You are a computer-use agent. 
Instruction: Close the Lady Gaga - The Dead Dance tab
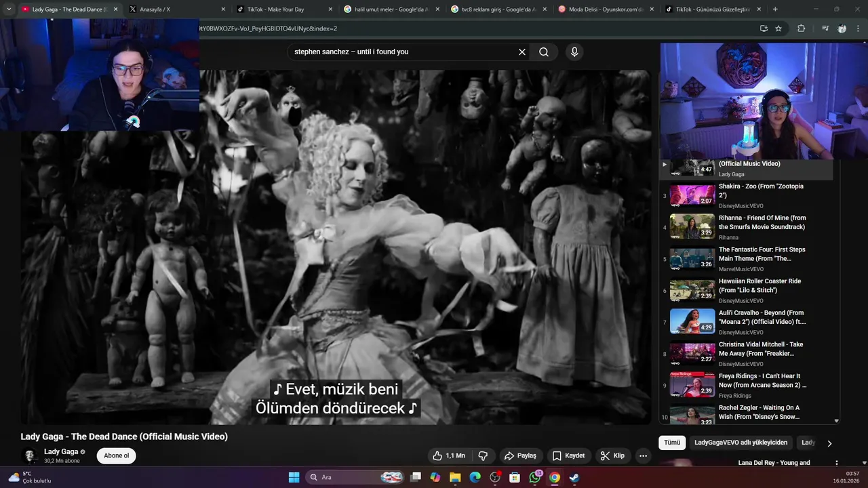[115, 9]
